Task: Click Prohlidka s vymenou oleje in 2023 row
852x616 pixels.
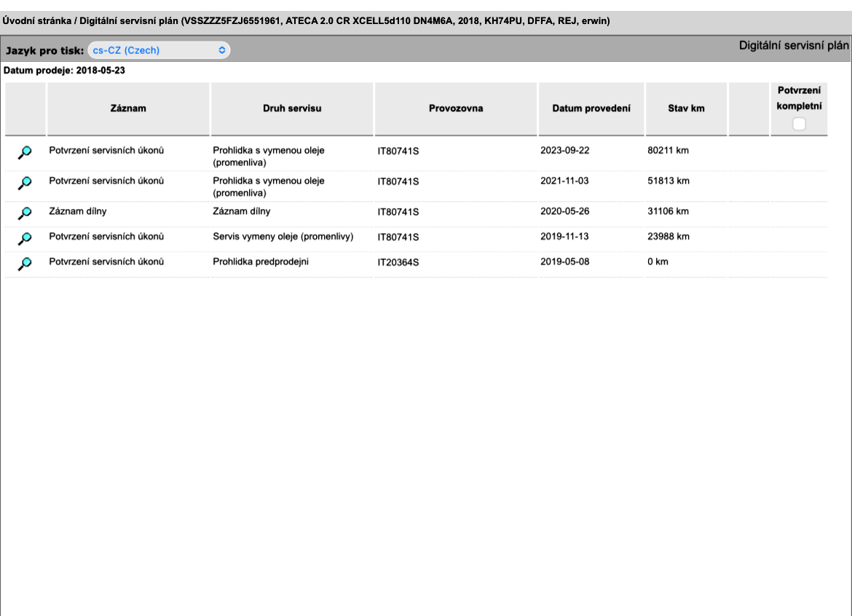Action: pos(269,157)
